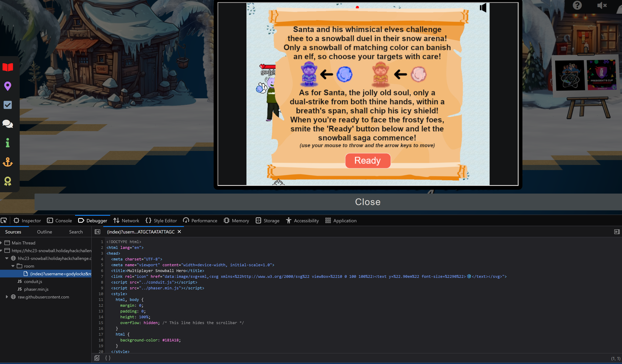Click the bookmark/read icon in left sidebar
Viewport: 622px width, 364px height.
[x=7, y=67]
